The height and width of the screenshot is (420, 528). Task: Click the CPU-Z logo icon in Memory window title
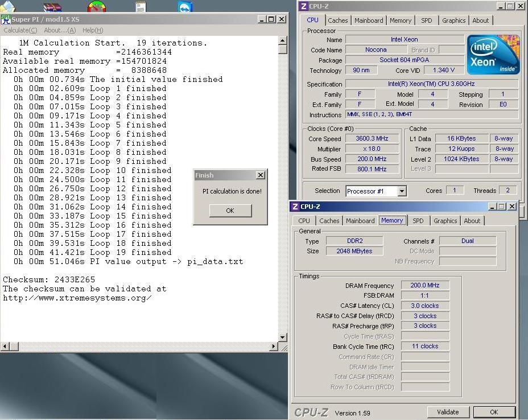295,207
